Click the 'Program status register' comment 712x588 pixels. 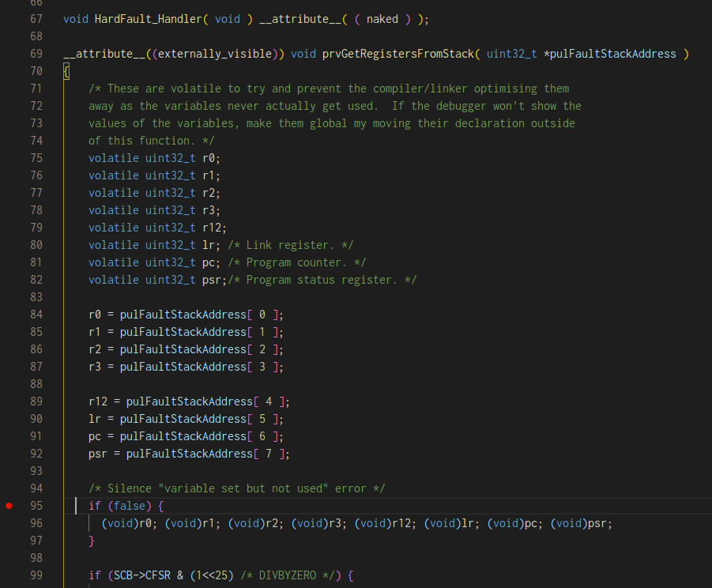click(x=322, y=280)
